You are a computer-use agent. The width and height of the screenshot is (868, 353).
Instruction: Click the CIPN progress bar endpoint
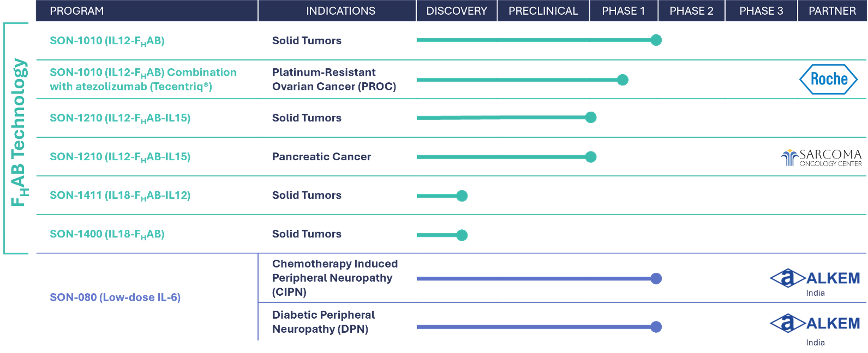point(656,279)
